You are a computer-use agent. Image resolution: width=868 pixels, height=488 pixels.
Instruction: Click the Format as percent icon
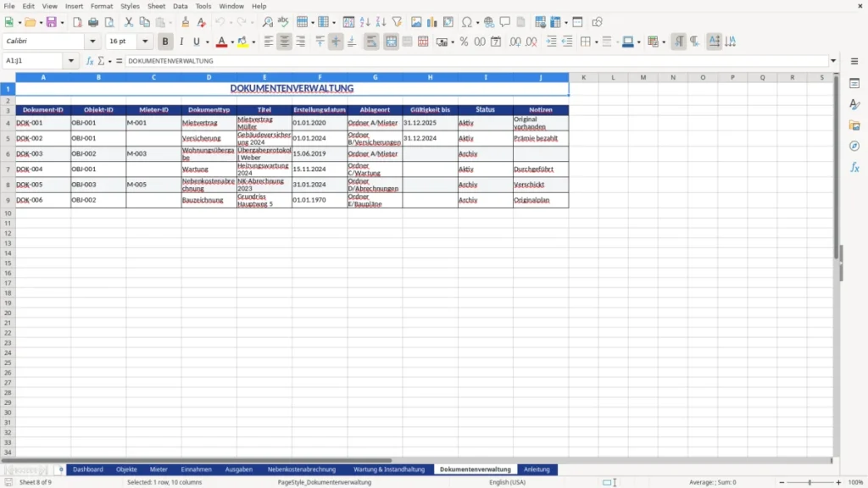coord(464,42)
